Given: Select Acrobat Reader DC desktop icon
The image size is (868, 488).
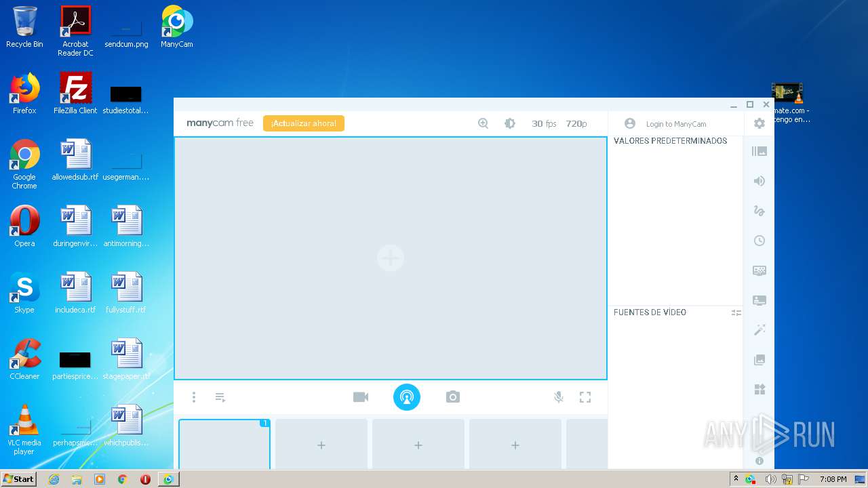Looking at the screenshot, I should point(75,31).
